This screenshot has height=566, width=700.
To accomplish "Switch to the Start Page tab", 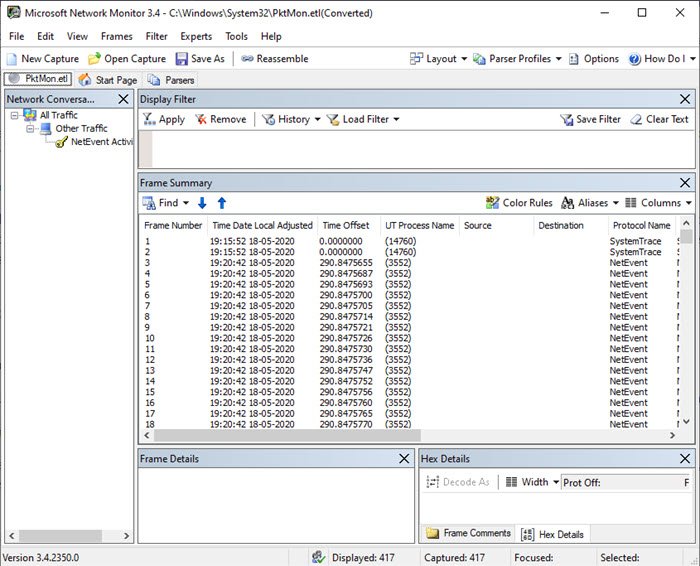I will click(108, 80).
